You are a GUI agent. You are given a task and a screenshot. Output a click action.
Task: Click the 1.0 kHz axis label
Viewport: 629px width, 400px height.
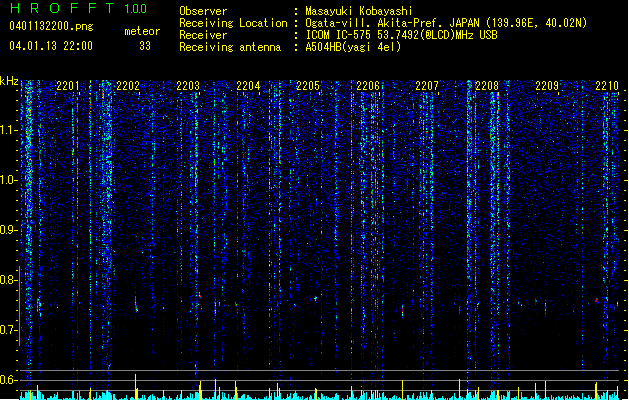[x=9, y=180]
